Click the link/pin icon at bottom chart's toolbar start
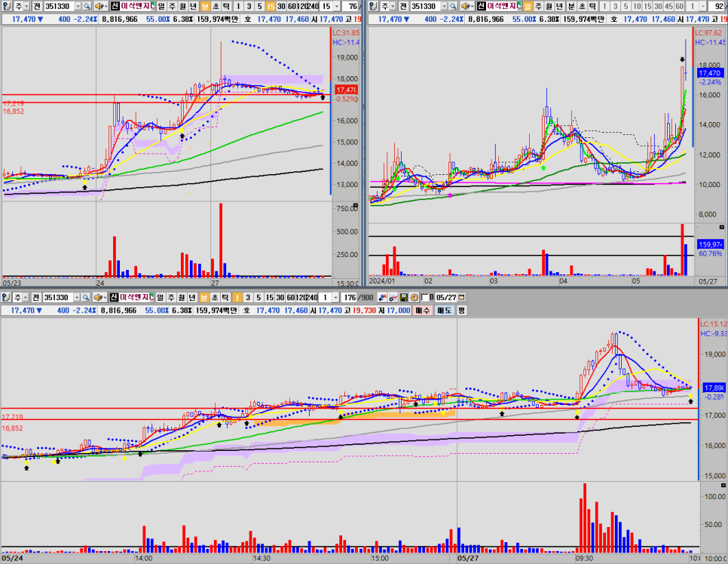728x564 pixels. coord(6,297)
